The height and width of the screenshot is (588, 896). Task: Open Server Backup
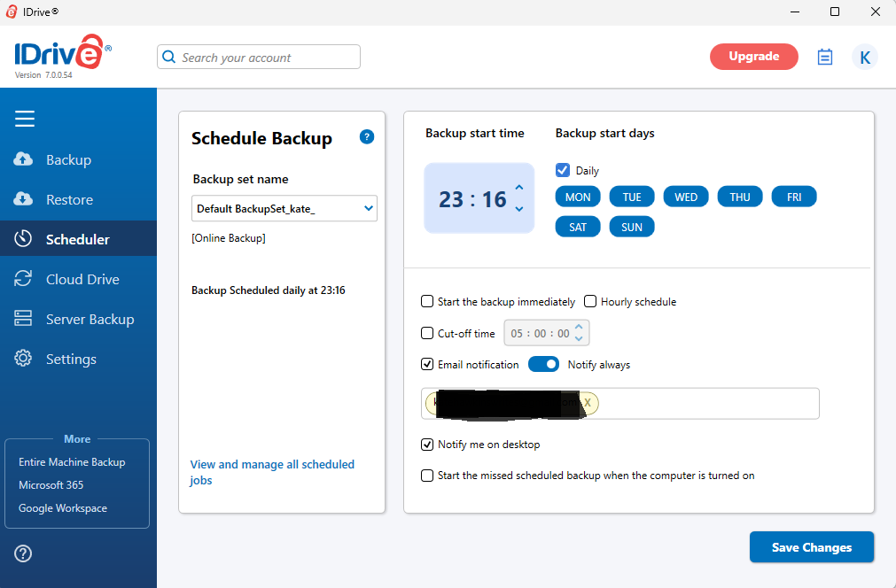pyautogui.click(x=90, y=318)
